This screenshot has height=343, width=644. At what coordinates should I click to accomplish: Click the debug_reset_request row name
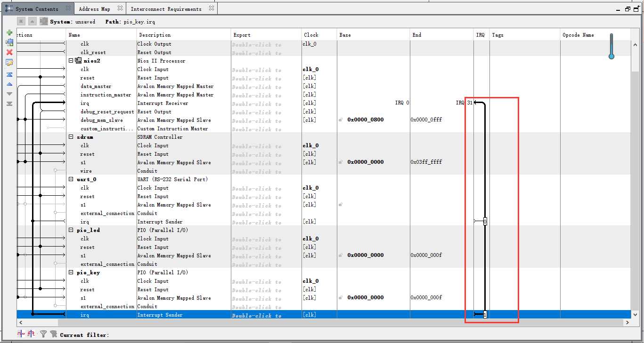click(107, 112)
